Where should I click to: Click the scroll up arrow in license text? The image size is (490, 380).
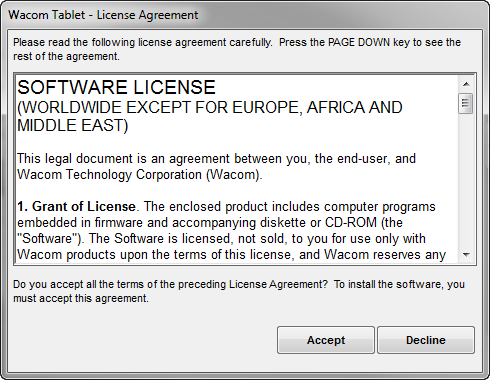point(466,84)
